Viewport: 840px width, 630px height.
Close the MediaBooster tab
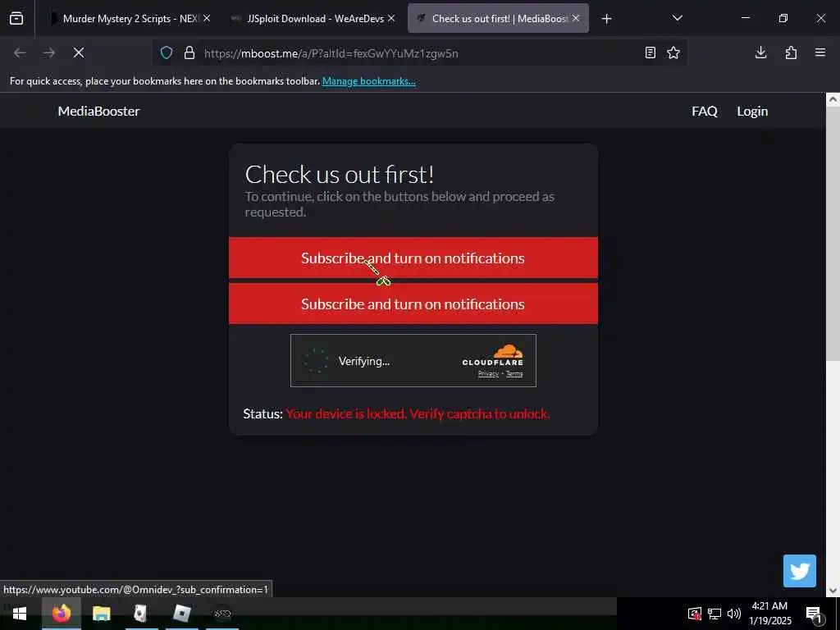pyautogui.click(x=575, y=18)
